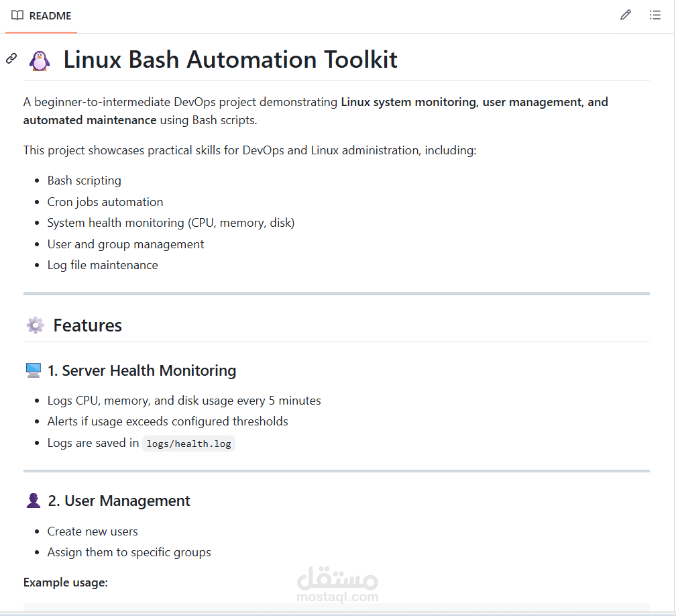Click the Features section heading

click(x=87, y=325)
